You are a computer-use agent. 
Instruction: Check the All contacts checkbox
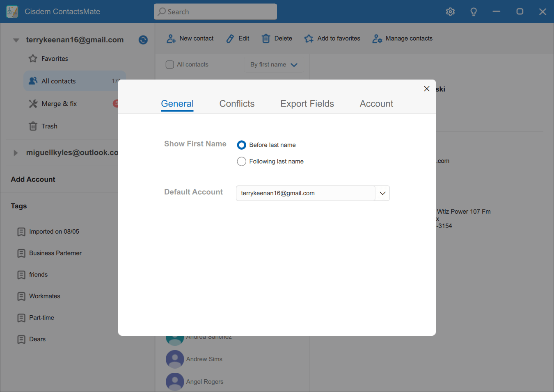tap(169, 65)
